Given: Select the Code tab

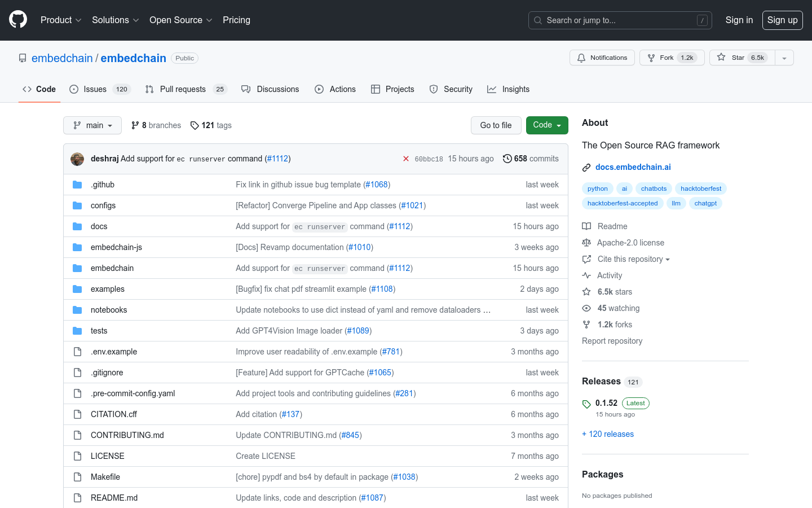Looking at the screenshot, I should click(x=39, y=89).
